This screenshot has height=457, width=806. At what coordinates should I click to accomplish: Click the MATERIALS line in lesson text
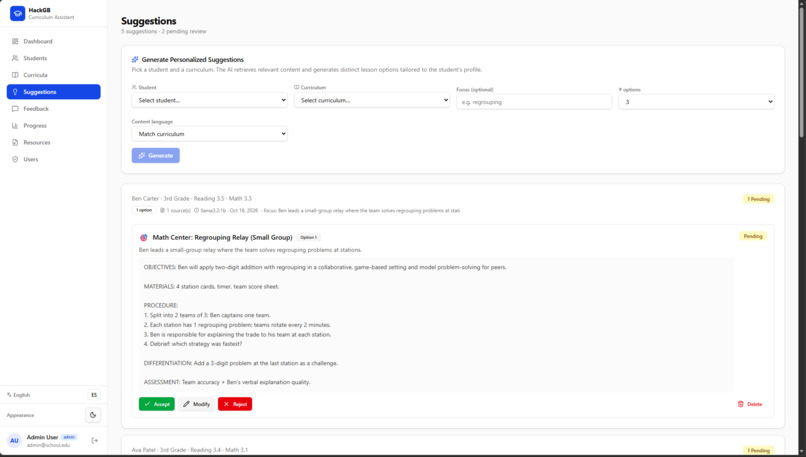tap(211, 286)
